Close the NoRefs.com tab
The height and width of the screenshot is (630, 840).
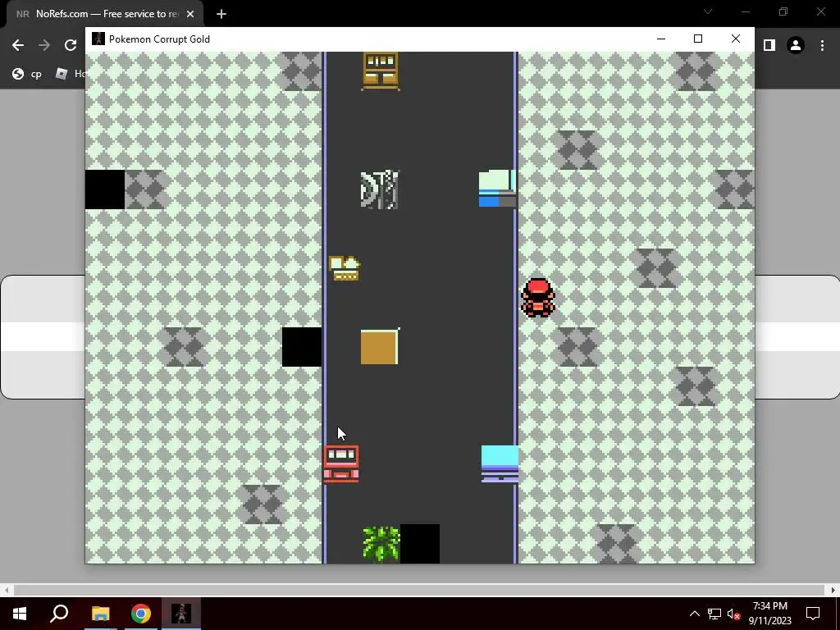pyautogui.click(x=190, y=14)
